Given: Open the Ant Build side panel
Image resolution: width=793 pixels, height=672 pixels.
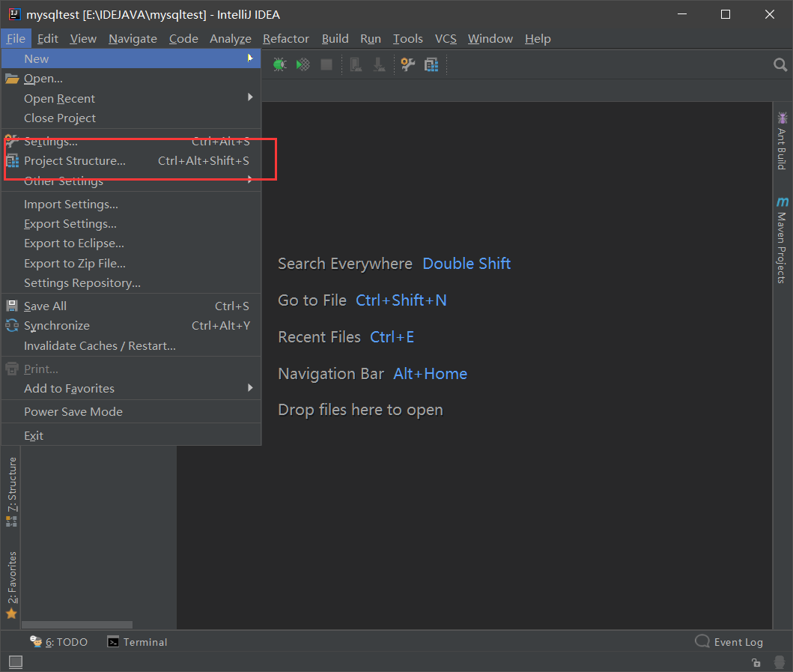Looking at the screenshot, I should [x=782, y=141].
